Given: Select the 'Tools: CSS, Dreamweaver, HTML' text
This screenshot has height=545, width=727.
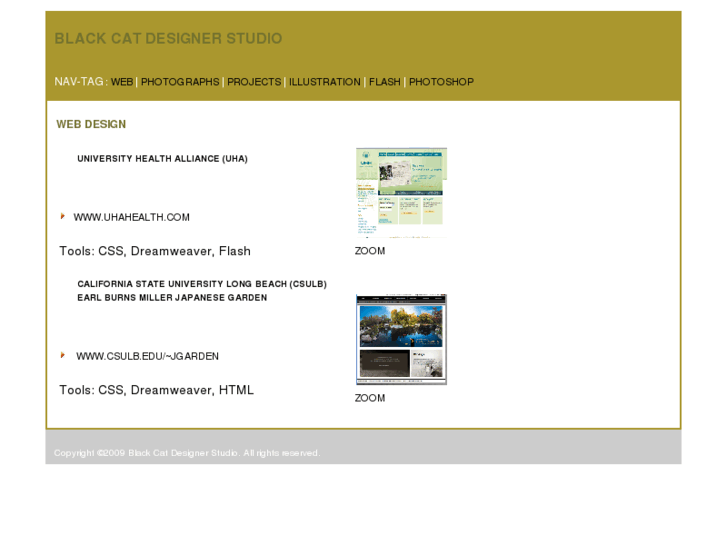Looking at the screenshot, I should click(x=156, y=390).
